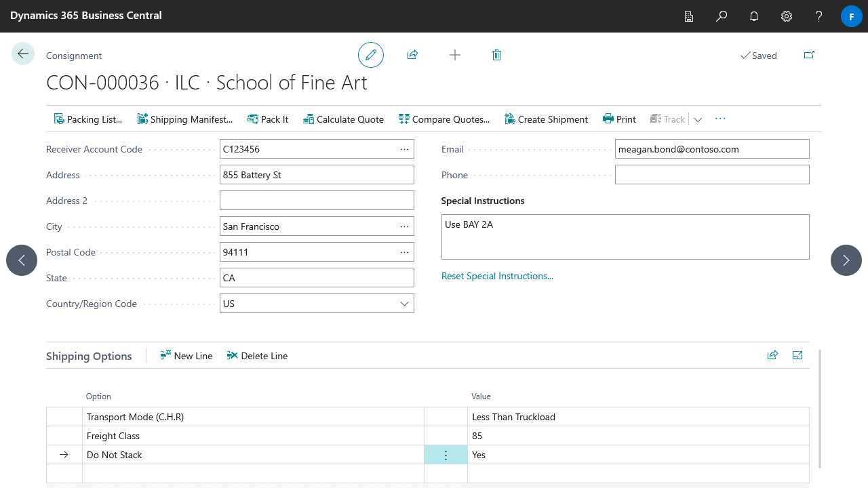Screen dimensions: 868x488
Task: Open the search magnifier in header
Action: tap(722, 16)
